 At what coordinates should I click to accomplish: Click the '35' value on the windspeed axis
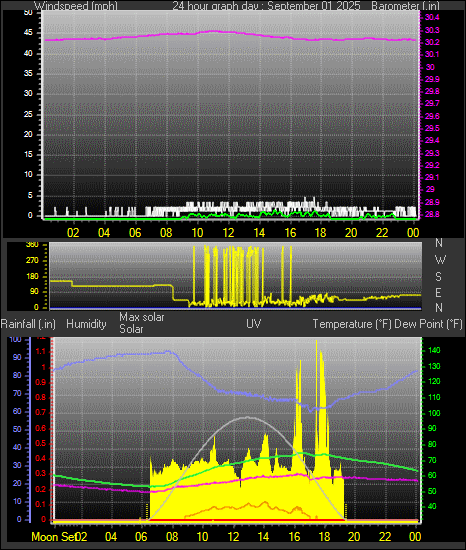pos(28,73)
